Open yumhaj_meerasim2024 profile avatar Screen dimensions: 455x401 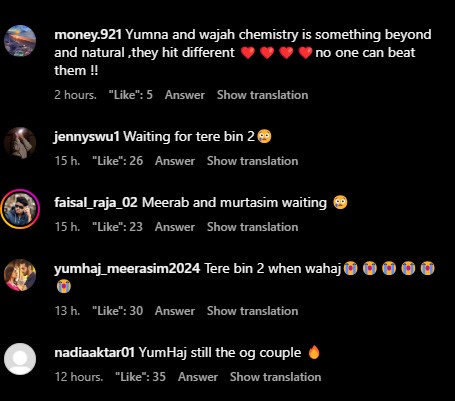coord(20,275)
